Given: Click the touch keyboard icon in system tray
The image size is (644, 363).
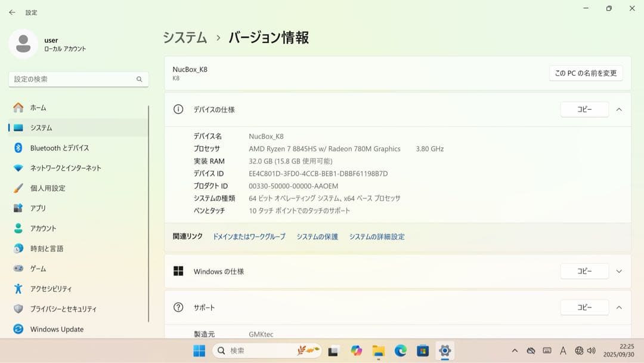Looking at the screenshot, I should [x=549, y=350].
